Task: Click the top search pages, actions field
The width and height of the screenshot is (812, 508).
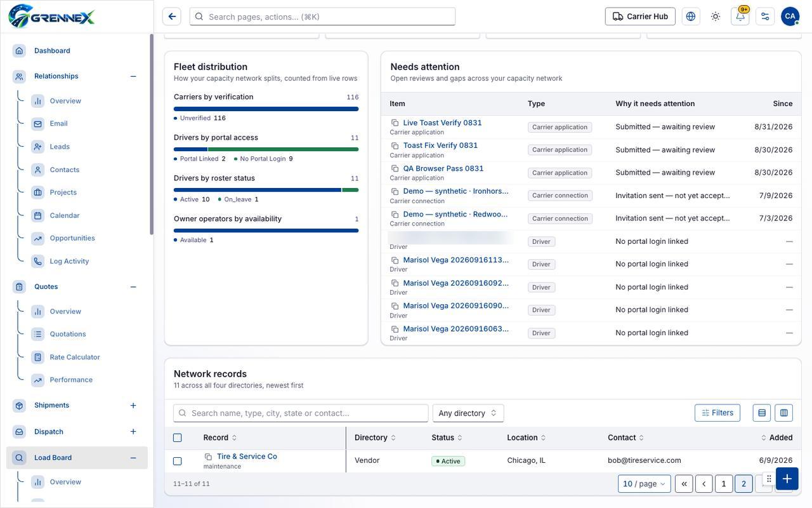Action: (x=322, y=17)
